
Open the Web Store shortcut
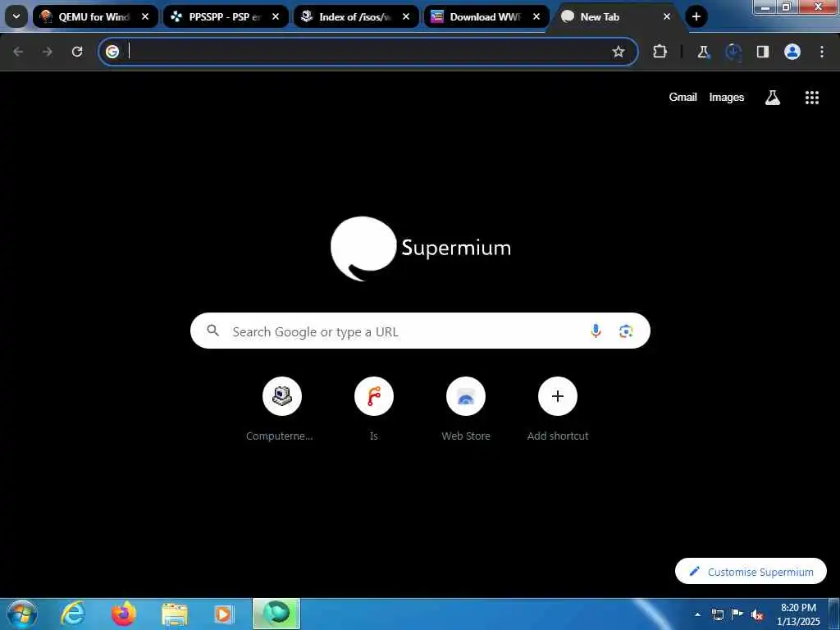coord(466,409)
